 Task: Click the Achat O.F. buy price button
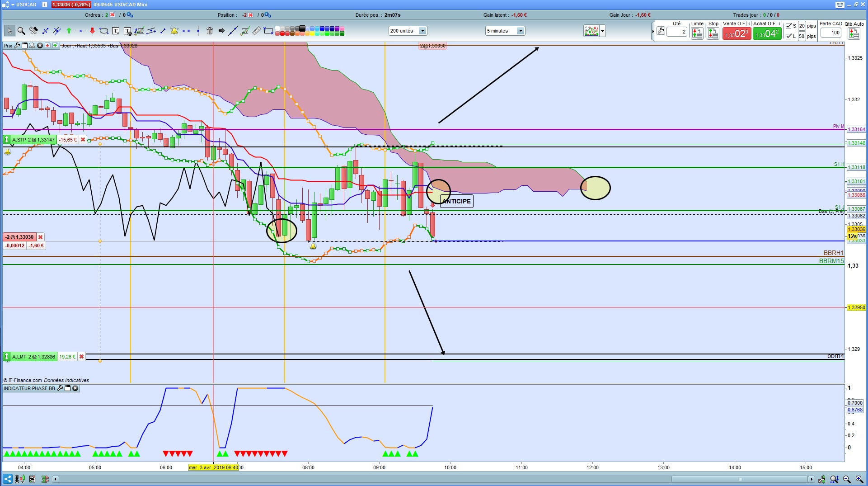click(767, 33)
